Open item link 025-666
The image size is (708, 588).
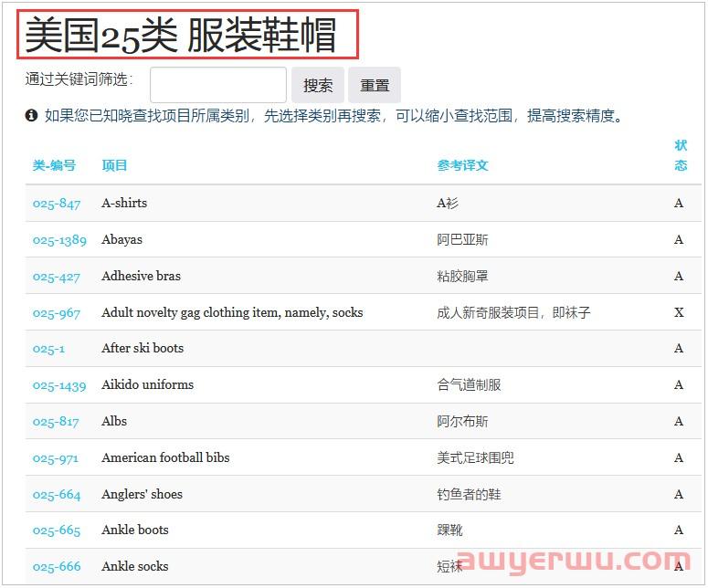point(57,566)
